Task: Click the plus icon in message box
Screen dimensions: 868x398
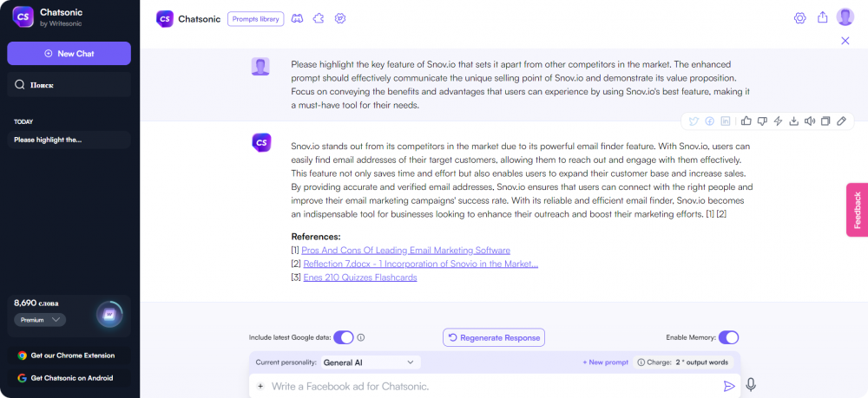Action: pyautogui.click(x=260, y=387)
